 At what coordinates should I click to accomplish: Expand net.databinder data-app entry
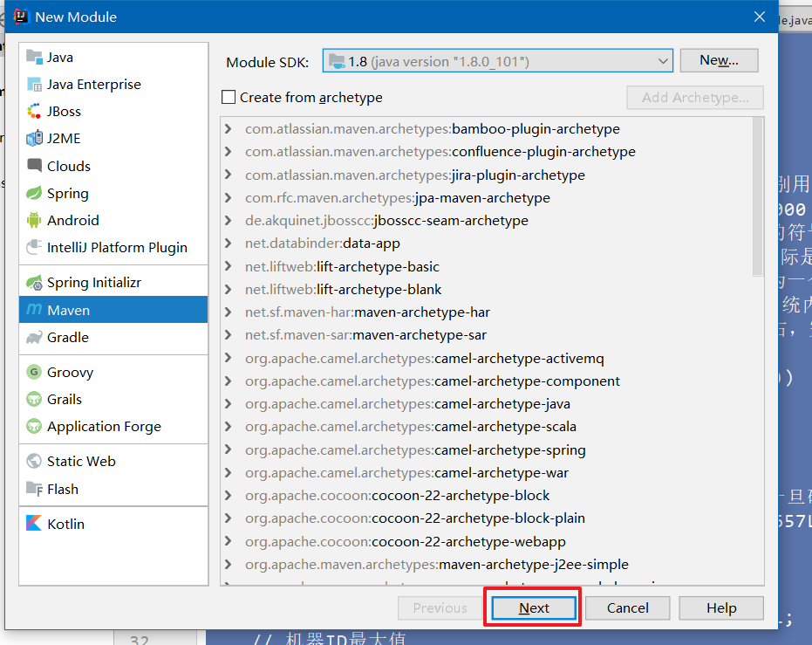coord(229,243)
